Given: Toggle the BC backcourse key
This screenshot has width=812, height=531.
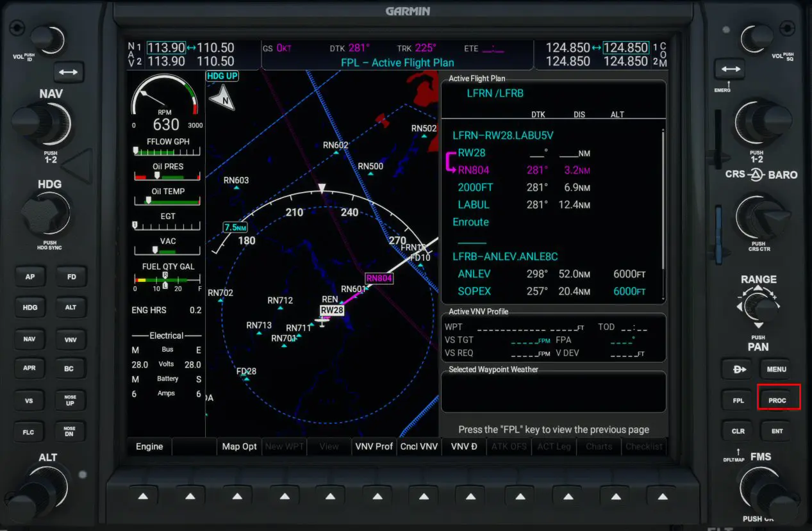Looking at the screenshot, I should 71,369.
